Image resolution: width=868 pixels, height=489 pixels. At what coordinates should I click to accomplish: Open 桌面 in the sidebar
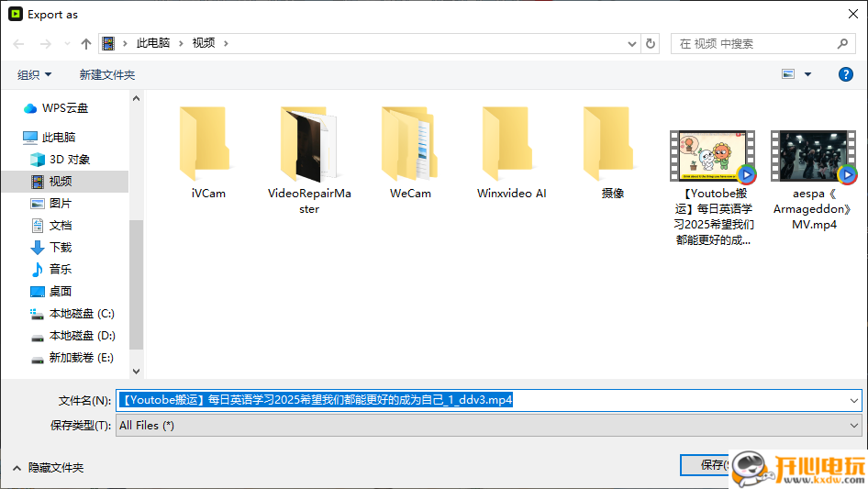coord(51,292)
